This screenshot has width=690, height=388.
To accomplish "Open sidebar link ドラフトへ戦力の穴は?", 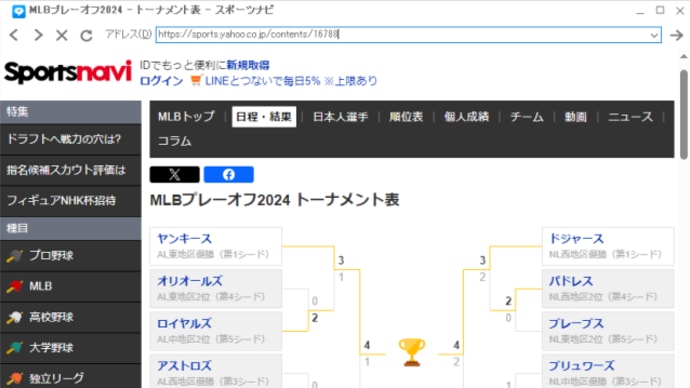I will [x=70, y=139].
